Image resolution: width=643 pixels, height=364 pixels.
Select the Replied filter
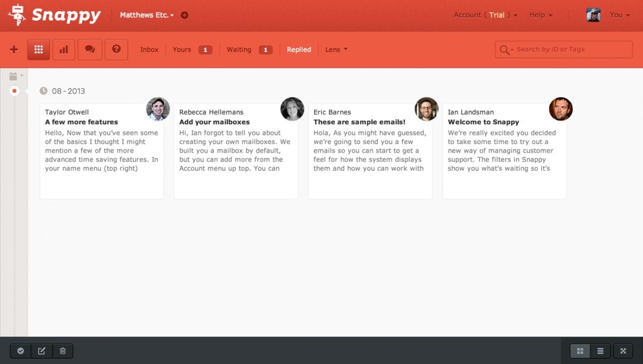tap(299, 49)
